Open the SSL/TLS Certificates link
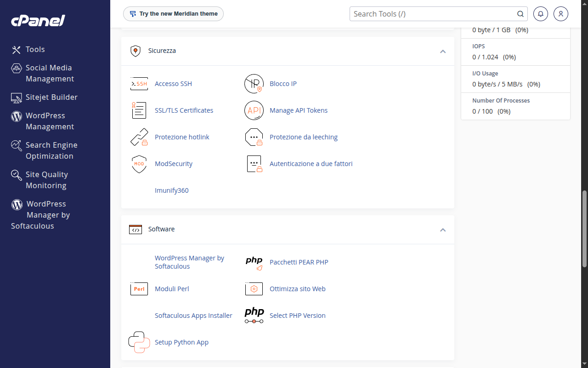 pos(184,110)
